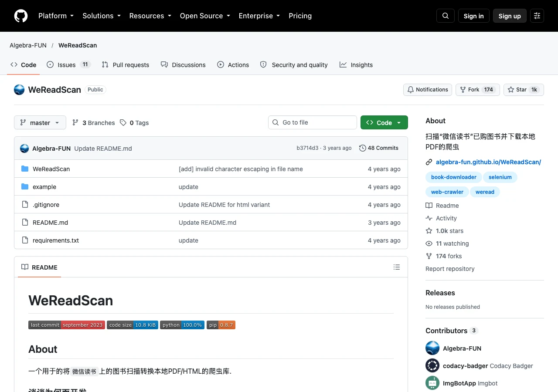558x392 pixels.
Task: Expand the Platform menu
Action: pyautogui.click(x=56, y=16)
